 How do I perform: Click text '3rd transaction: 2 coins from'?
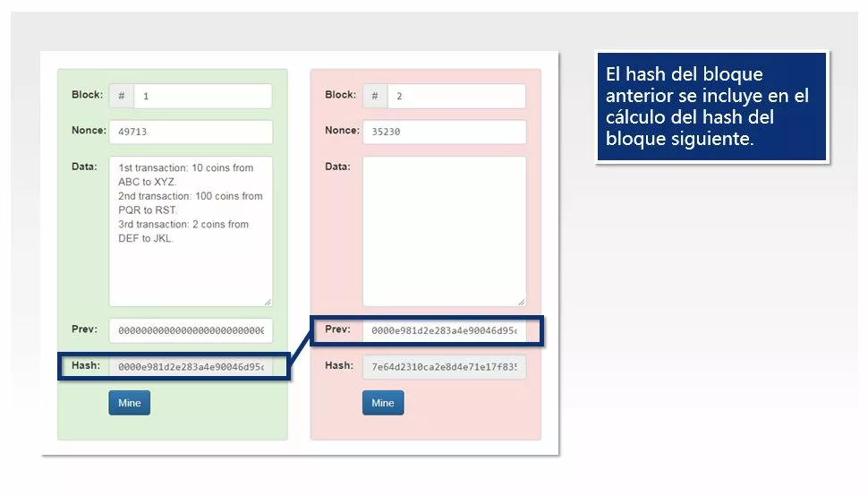tap(183, 224)
